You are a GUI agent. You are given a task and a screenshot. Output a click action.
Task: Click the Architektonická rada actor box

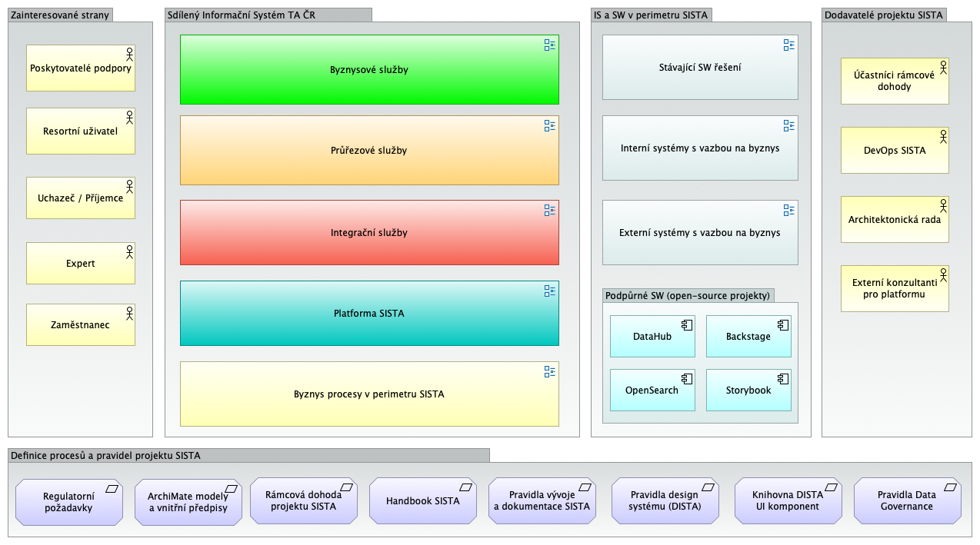tap(894, 220)
